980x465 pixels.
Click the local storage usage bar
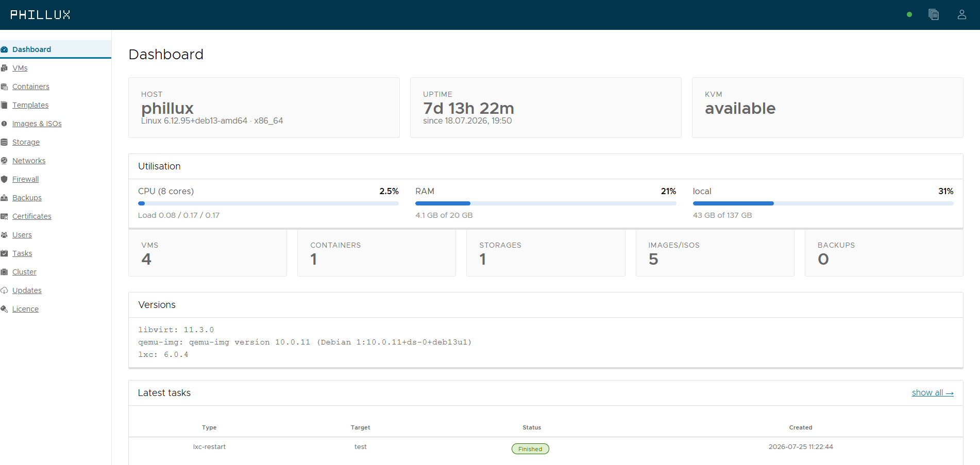pos(823,203)
